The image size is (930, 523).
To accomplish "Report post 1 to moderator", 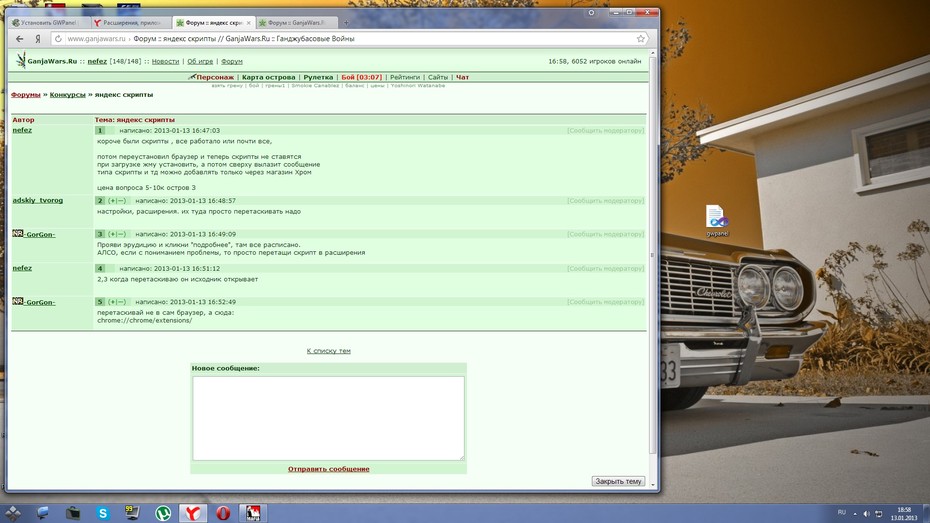I will tap(605, 130).
